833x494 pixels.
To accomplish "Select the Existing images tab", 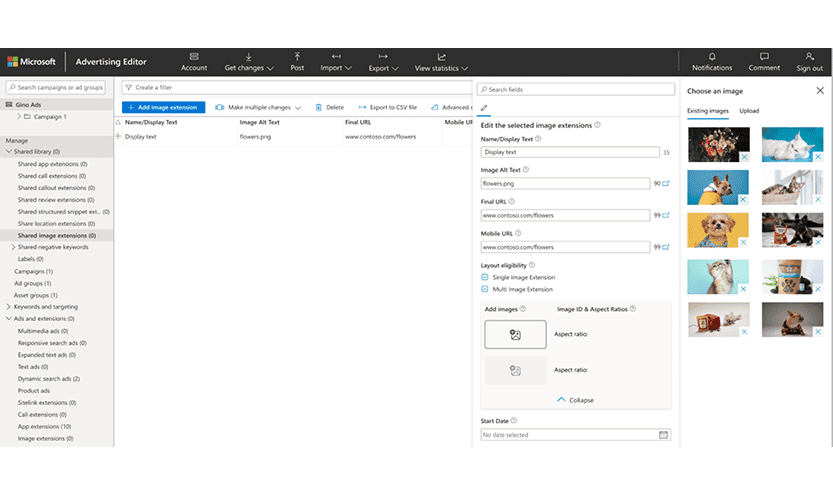I will point(708,111).
